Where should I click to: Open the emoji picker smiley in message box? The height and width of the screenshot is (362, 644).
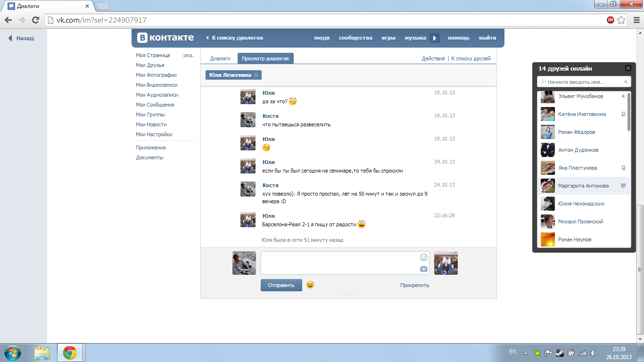pyautogui.click(x=424, y=257)
